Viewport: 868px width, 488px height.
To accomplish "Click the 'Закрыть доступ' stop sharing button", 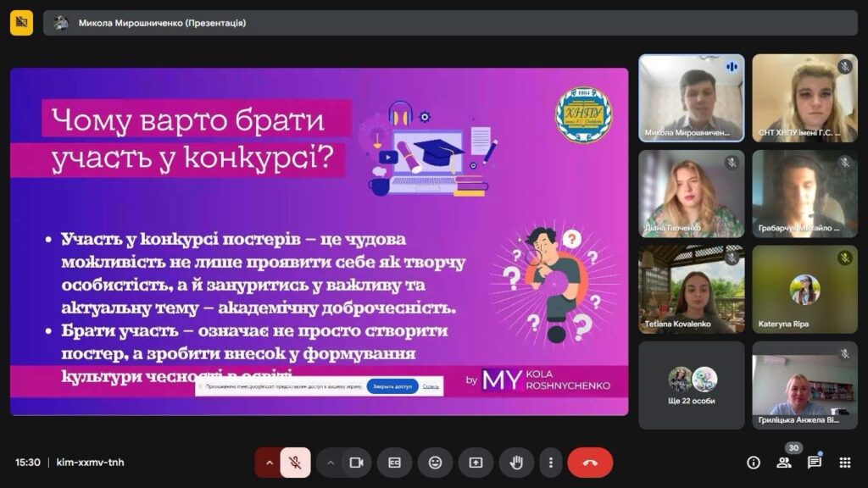I will pos(392,386).
